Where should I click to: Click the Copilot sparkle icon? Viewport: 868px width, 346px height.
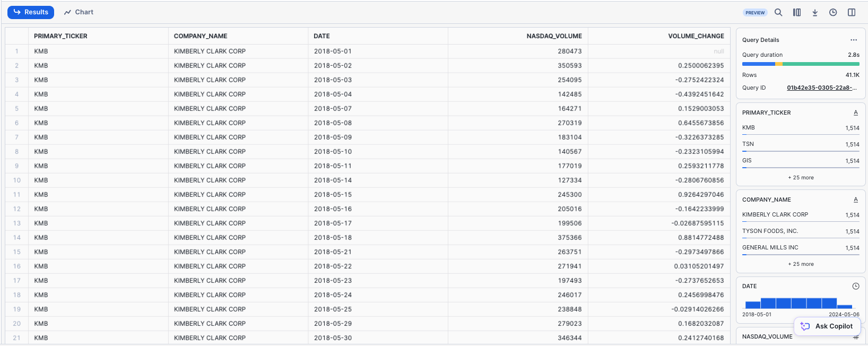pyautogui.click(x=805, y=326)
